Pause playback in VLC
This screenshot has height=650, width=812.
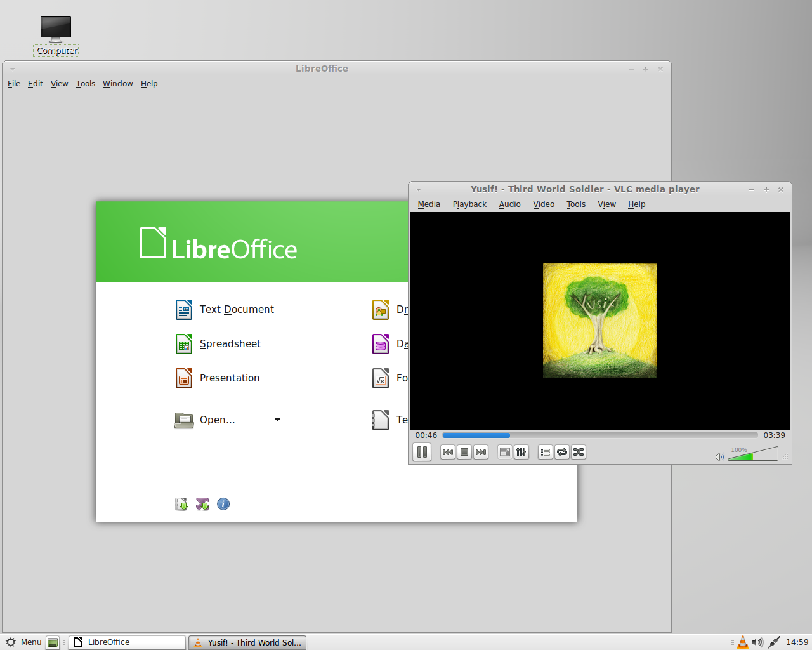422,452
